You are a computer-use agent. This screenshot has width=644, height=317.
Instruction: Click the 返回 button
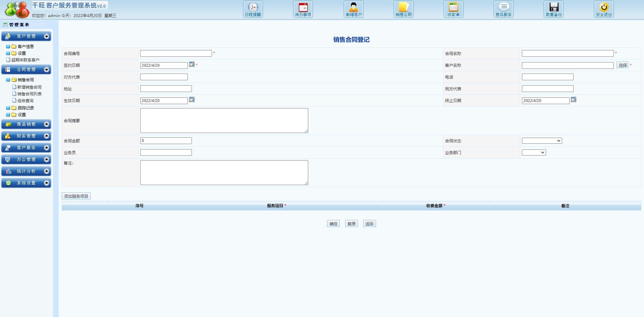click(x=369, y=224)
